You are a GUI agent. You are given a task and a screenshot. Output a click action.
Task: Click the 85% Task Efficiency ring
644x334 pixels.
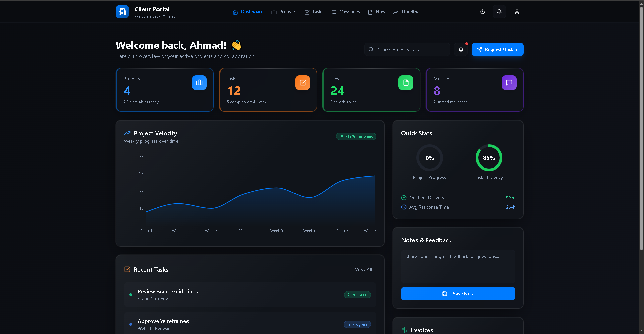click(x=489, y=158)
